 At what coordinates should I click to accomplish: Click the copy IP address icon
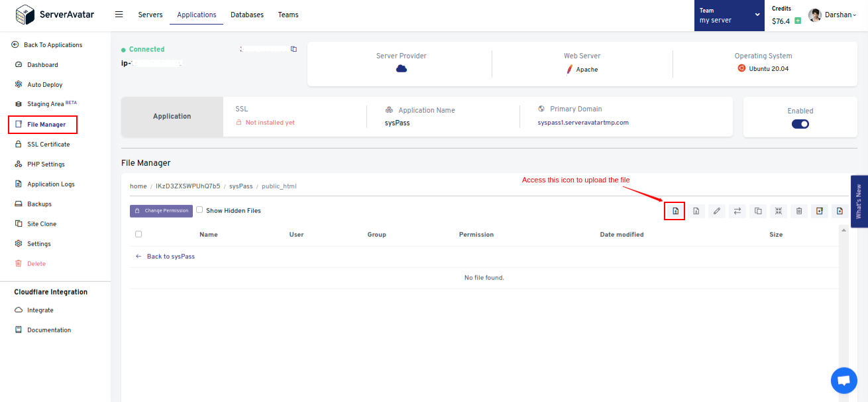click(x=294, y=48)
